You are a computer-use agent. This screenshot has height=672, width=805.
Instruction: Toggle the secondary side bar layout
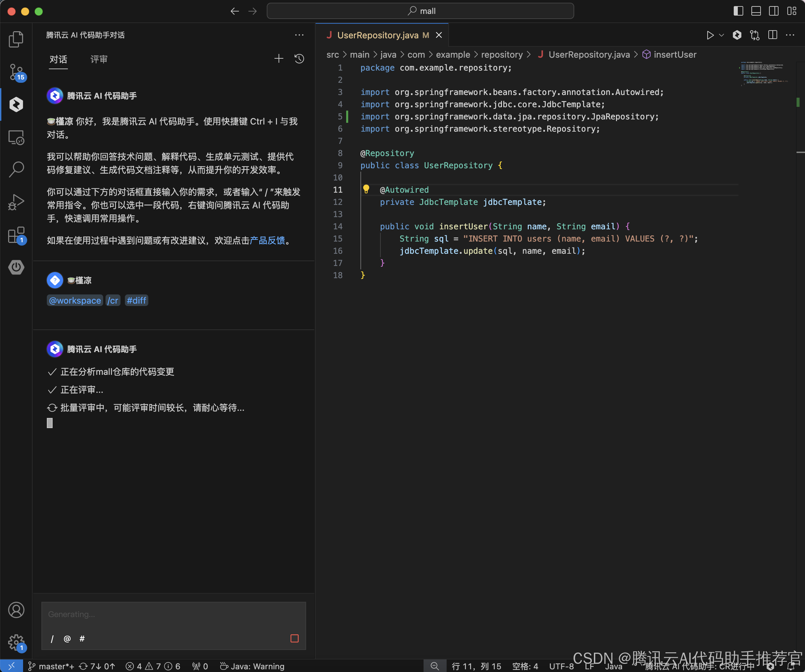(x=773, y=11)
